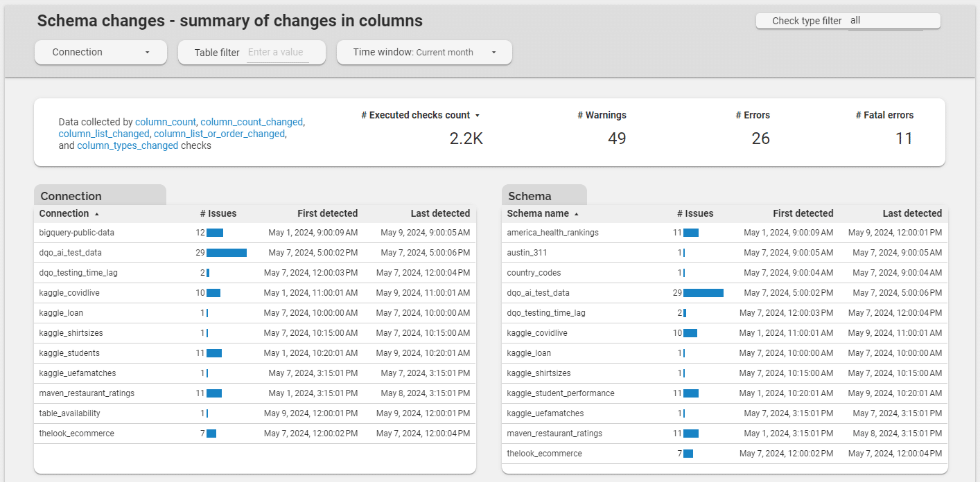Open the Connection filter dropdown
The height and width of the screenshot is (482, 980).
(x=100, y=52)
